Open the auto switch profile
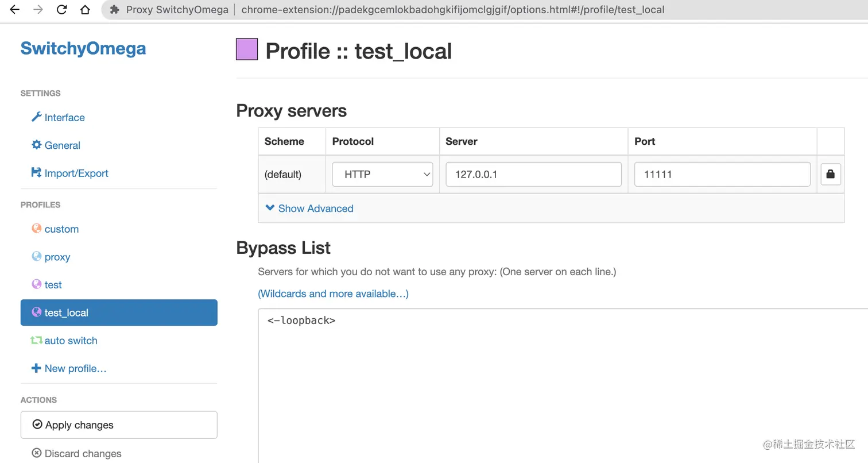The image size is (868, 463). (x=70, y=341)
